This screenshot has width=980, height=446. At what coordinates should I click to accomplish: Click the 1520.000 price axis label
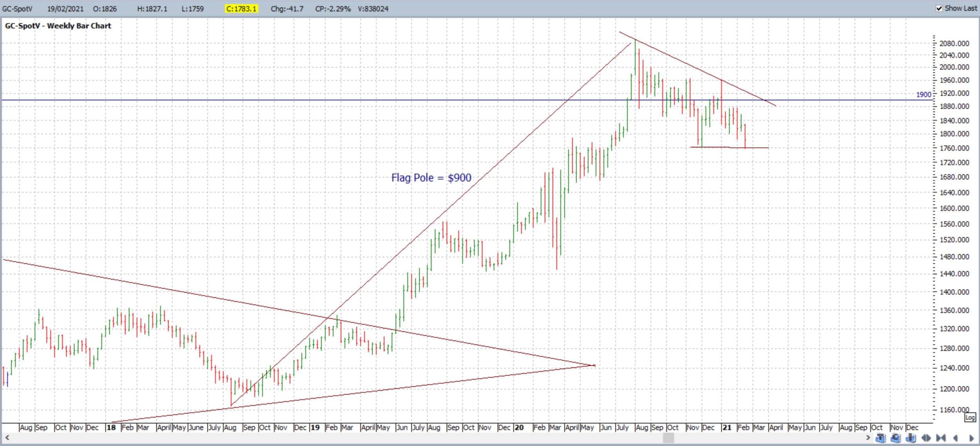[954, 239]
